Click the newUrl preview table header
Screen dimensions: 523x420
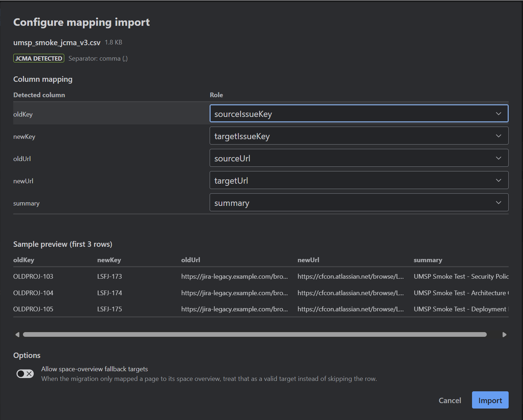308,260
